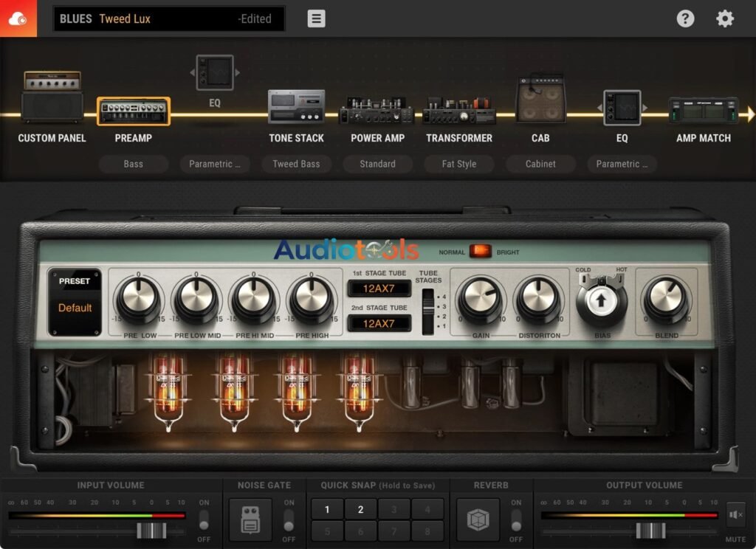Click Quick Snap slot 2

pos(361,509)
